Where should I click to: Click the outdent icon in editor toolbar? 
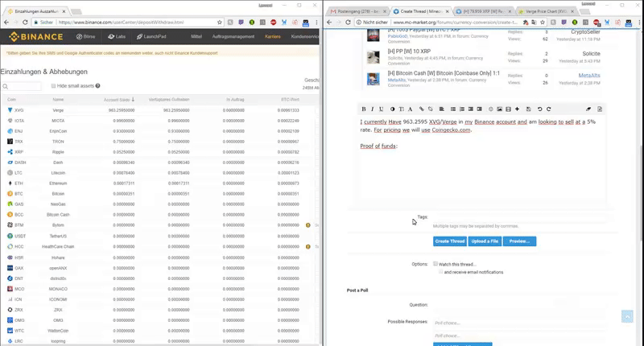[471, 109]
